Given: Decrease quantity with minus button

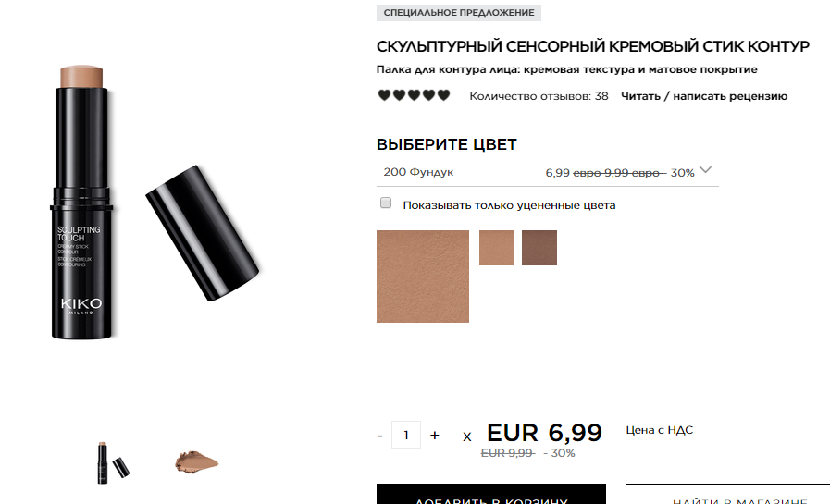Looking at the screenshot, I should pos(379,436).
